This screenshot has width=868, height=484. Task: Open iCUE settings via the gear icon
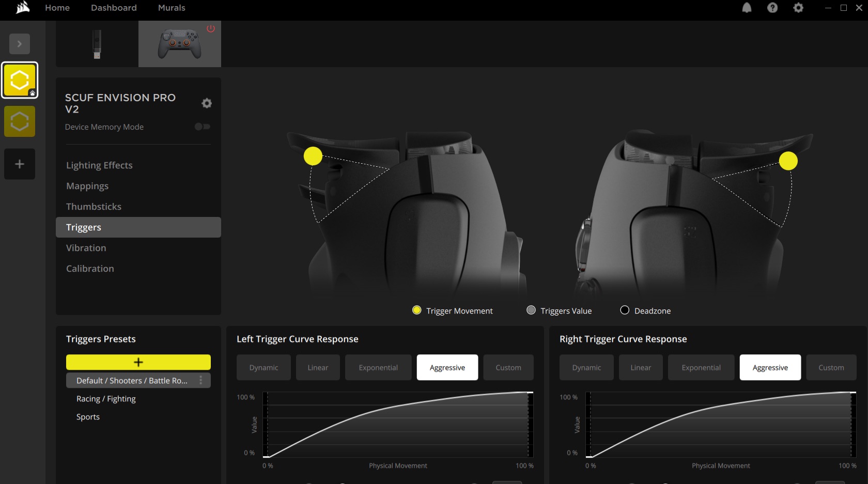pos(798,8)
